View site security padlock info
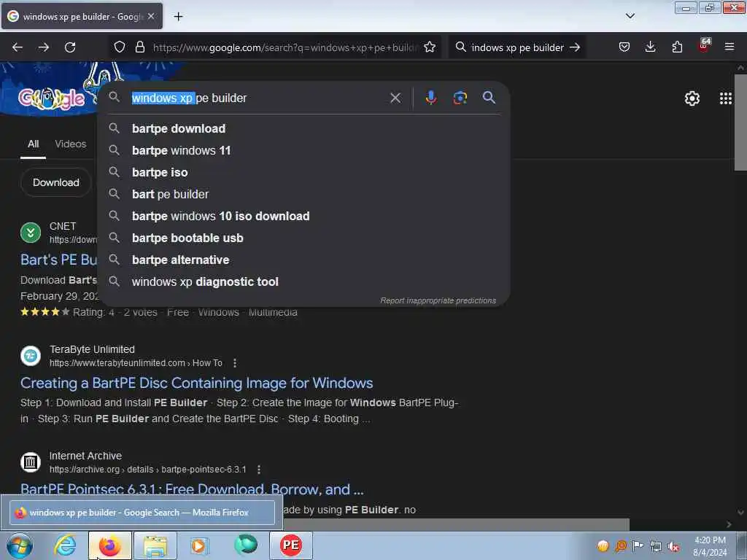 [139, 47]
